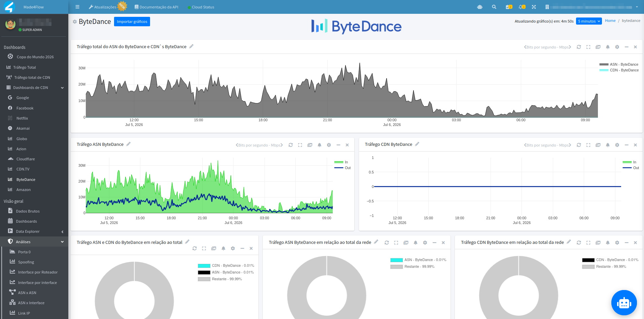The height and width of the screenshot is (319, 644).
Task: Refresh the Tráfego ASN ByteDance em relação chart
Action: pos(387,243)
